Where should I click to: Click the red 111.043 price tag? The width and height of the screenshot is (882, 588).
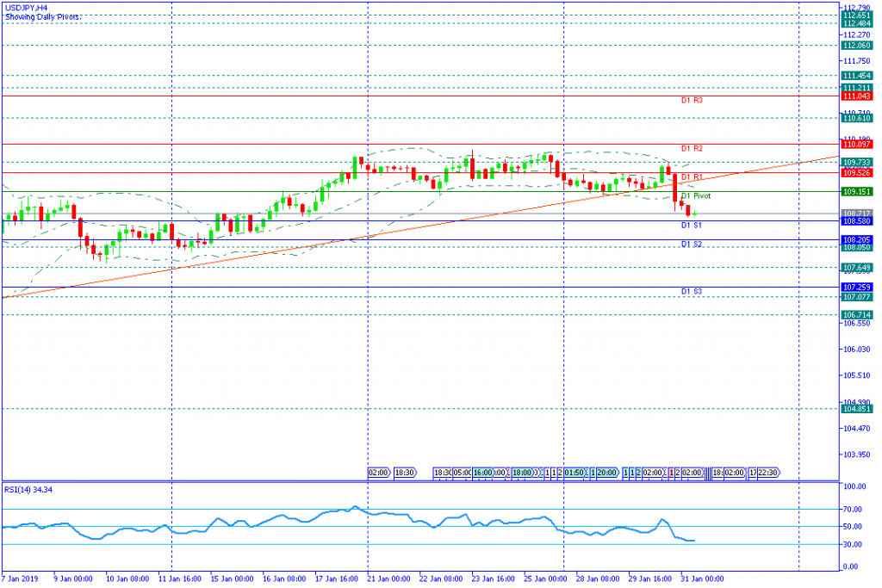[857, 96]
